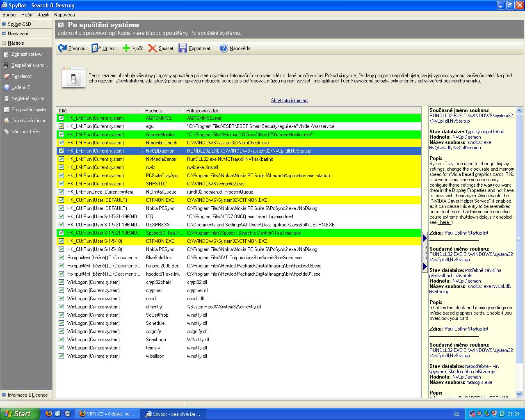Toggle the ICQ startup entry checkbox

click(x=62, y=217)
